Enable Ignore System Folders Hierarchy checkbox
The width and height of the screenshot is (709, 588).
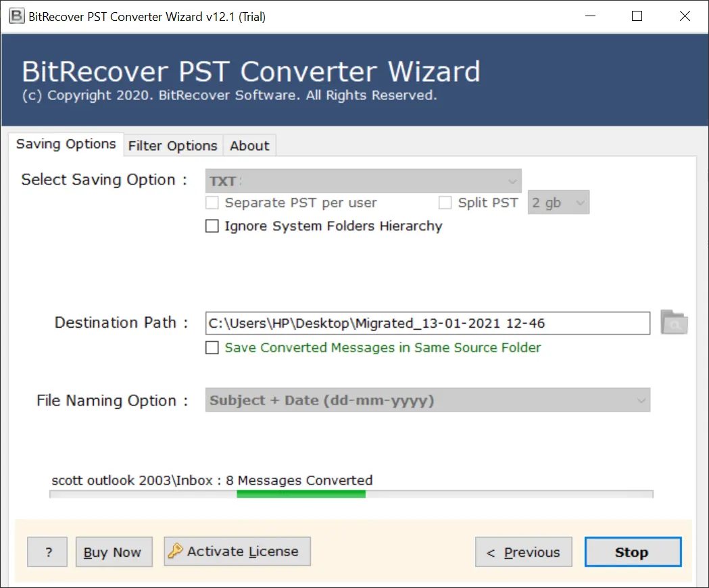[212, 226]
